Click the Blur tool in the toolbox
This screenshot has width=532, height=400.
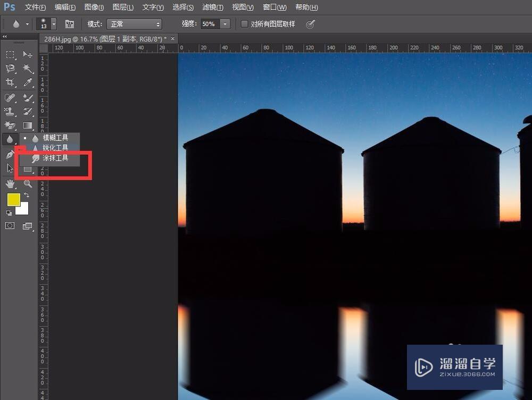tap(10, 139)
